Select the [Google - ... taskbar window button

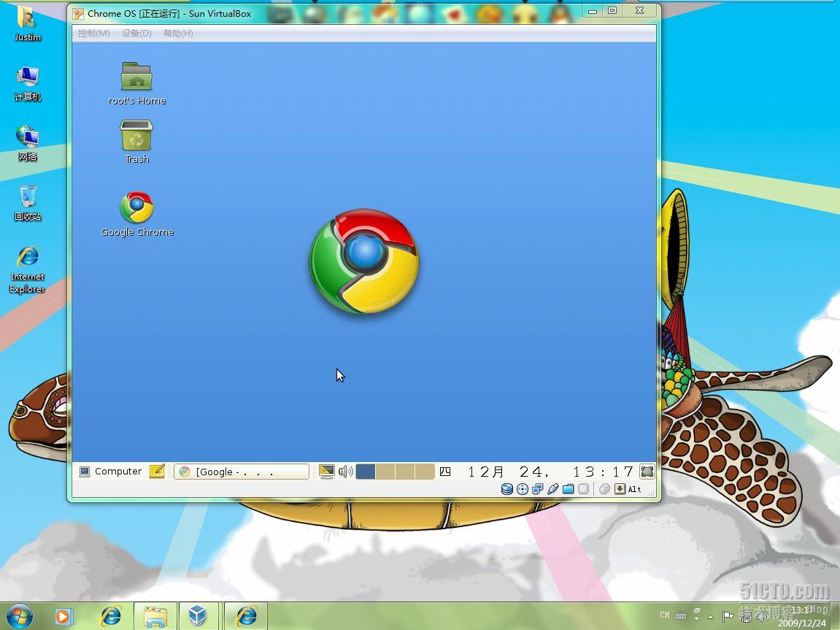tap(242, 472)
